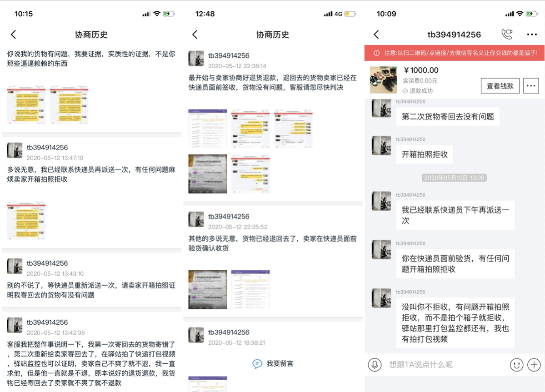Click message text 客服我把整件事说明一下
The height and width of the screenshot is (392, 545).
[91, 363]
